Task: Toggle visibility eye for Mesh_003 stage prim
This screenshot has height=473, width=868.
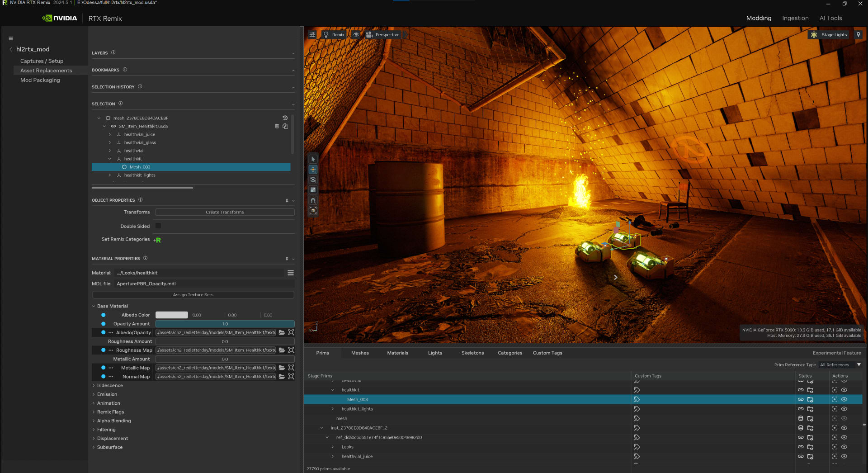Action: 844,399
